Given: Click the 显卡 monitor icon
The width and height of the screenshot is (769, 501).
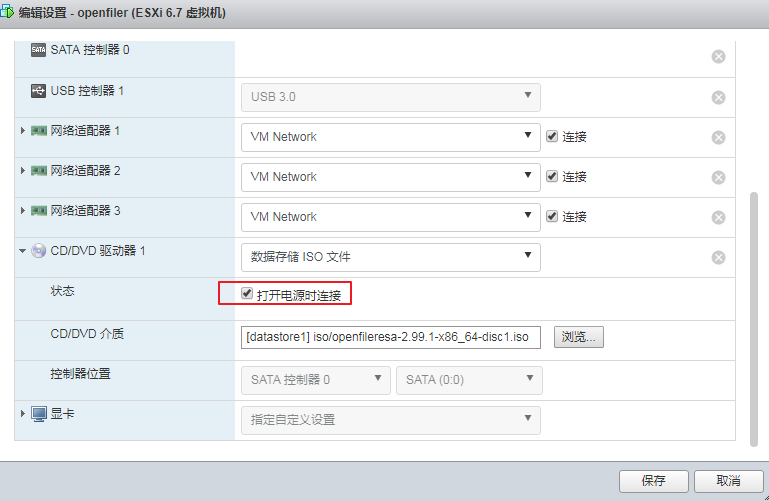Looking at the screenshot, I should [x=39, y=413].
